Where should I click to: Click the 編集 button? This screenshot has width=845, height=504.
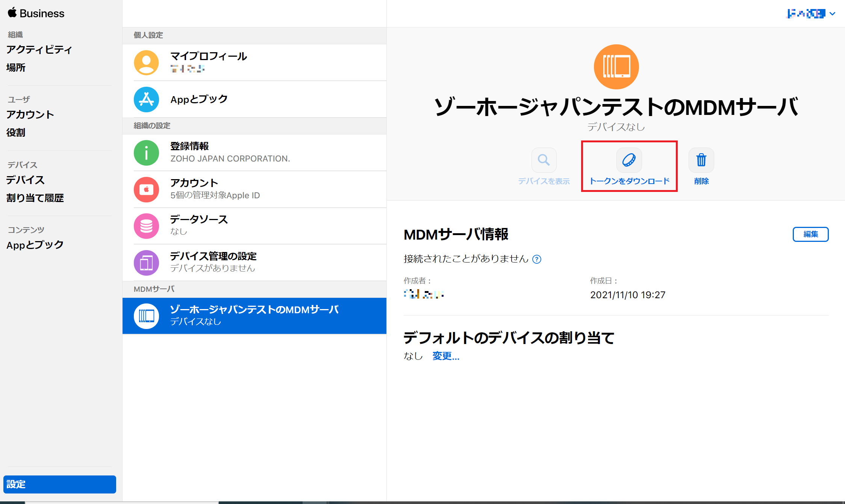(810, 234)
